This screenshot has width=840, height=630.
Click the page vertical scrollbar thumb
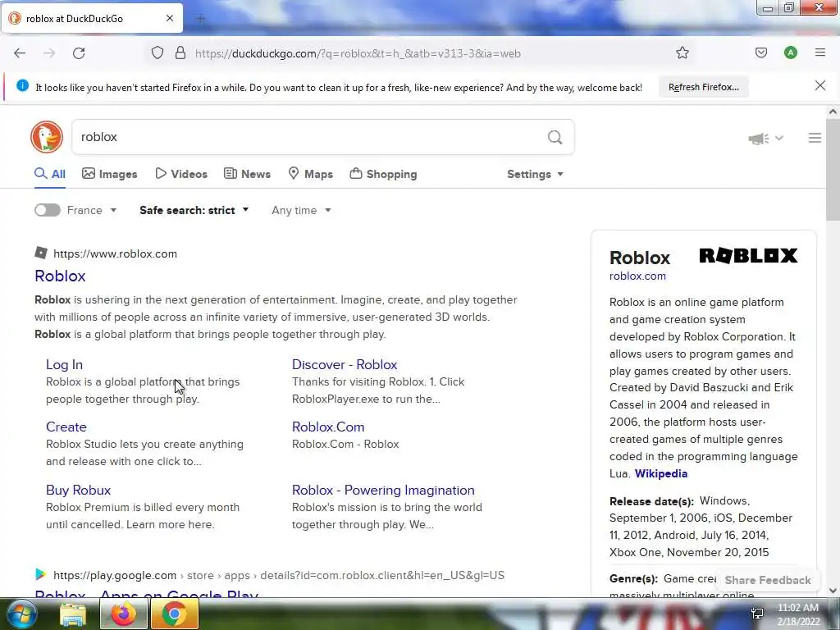[x=833, y=169]
